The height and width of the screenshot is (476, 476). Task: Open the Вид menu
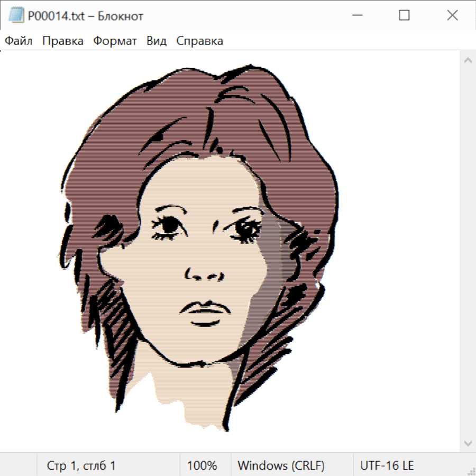coord(156,41)
